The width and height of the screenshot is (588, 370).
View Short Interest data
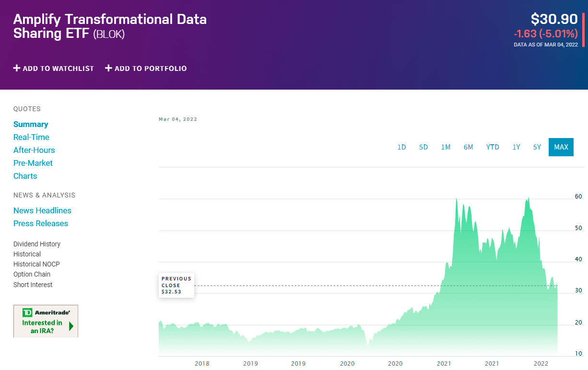point(33,285)
